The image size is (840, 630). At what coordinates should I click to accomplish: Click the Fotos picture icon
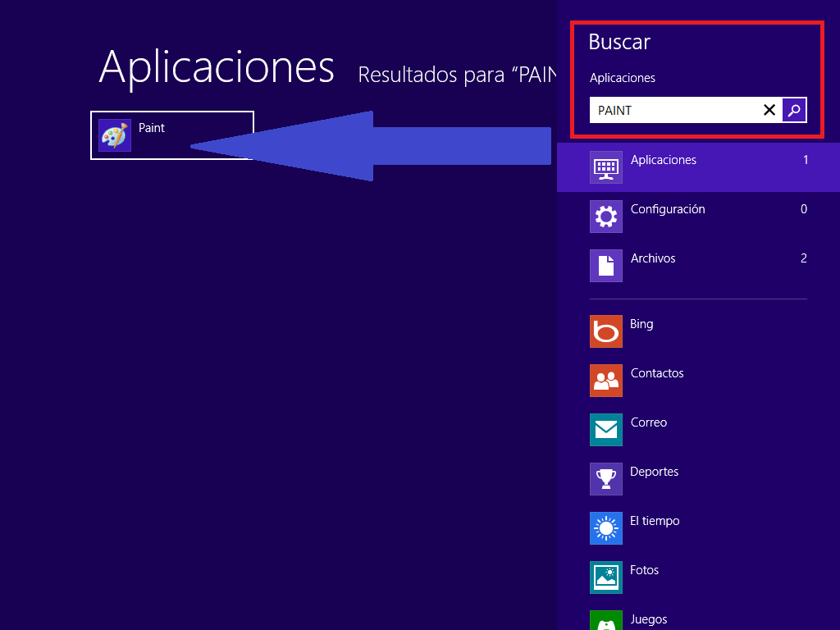(606, 577)
